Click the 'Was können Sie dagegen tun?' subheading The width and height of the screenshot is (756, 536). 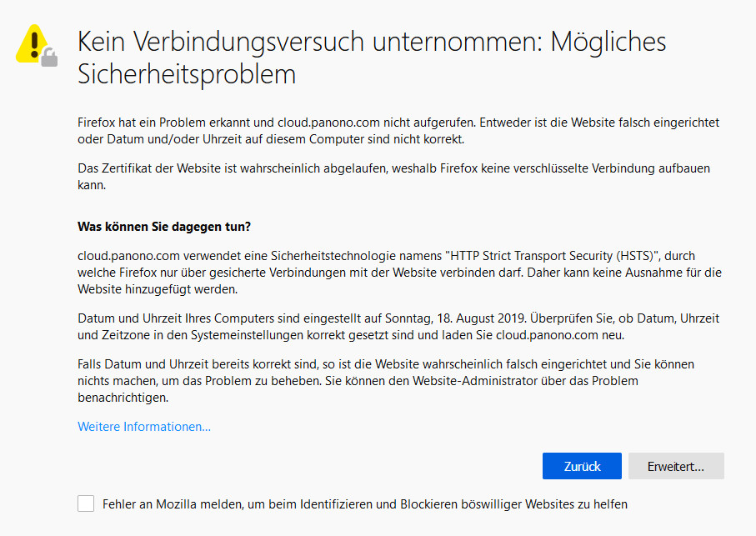click(164, 227)
